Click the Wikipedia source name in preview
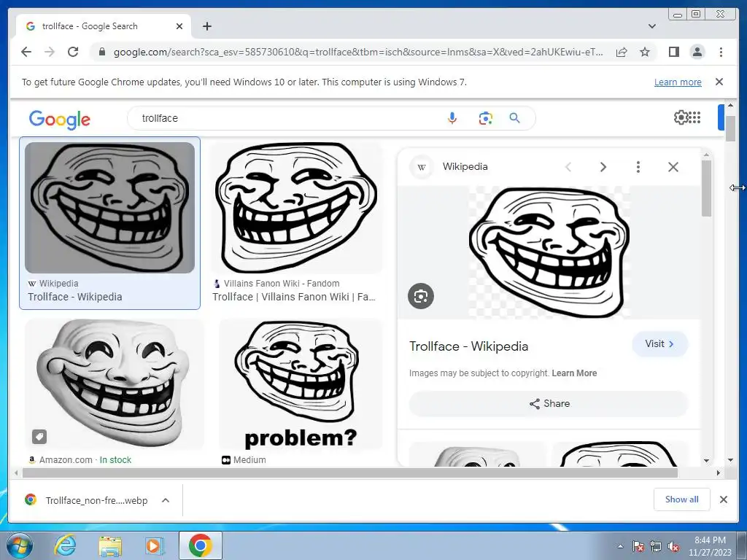Image resolution: width=747 pixels, height=560 pixels. 465,167
